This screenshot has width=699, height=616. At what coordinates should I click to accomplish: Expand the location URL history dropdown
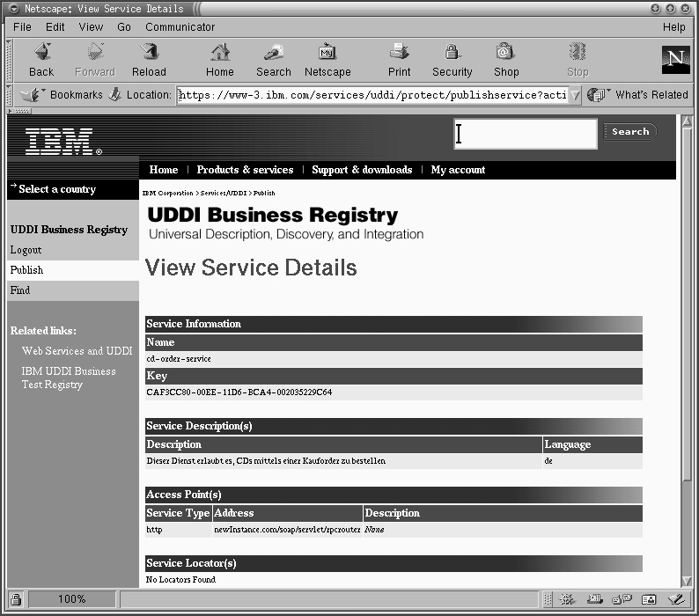[575, 95]
